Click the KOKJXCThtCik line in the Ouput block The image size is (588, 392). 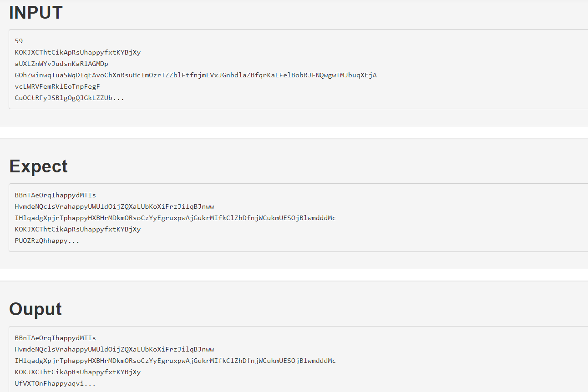point(77,372)
